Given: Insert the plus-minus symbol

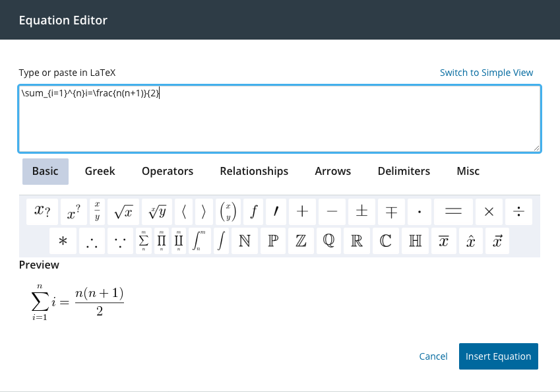Looking at the screenshot, I should coord(361,212).
